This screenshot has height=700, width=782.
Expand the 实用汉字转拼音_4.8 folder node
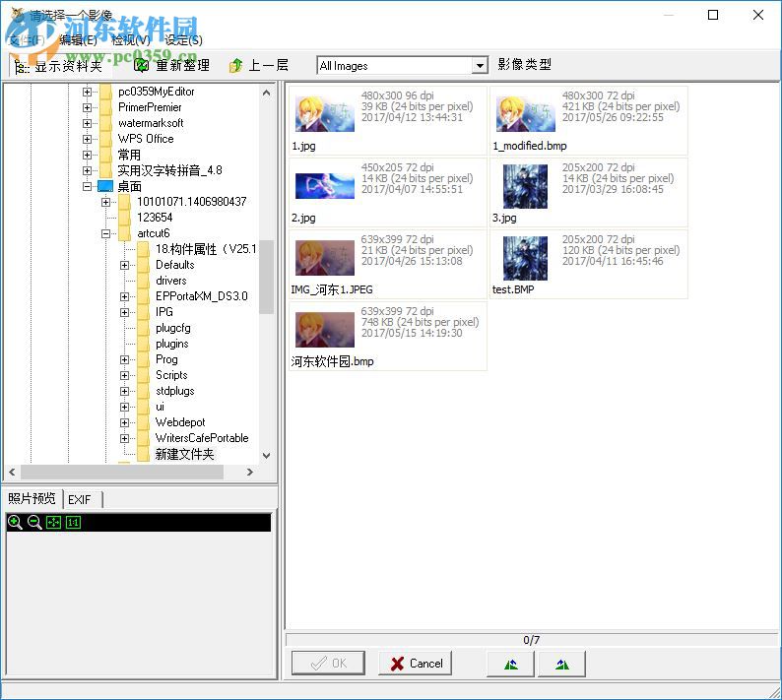(x=87, y=170)
